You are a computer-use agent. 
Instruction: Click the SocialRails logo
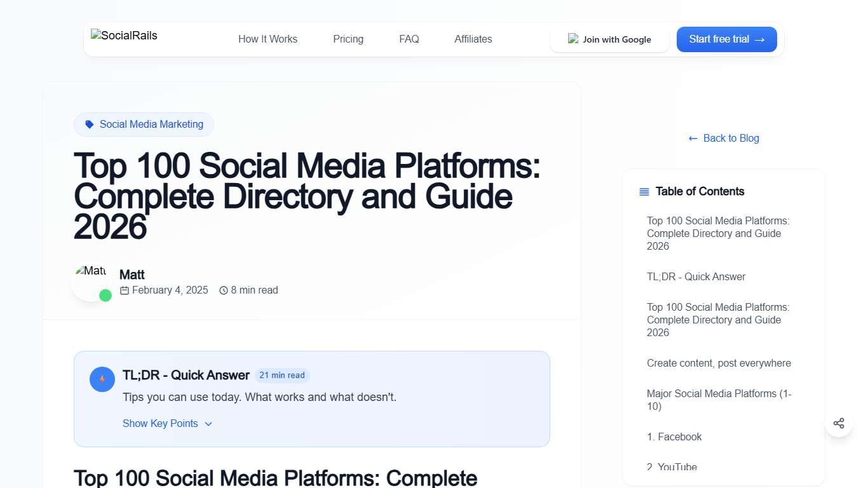point(123,36)
